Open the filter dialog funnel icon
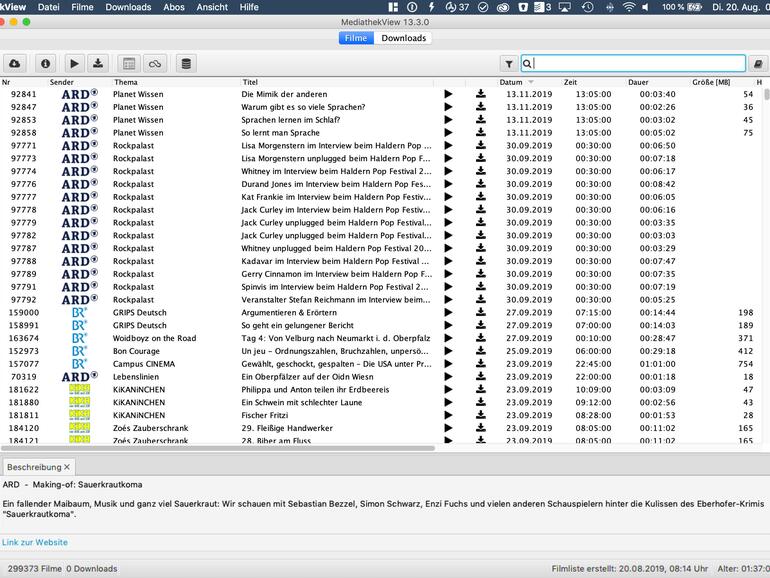 click(x=509, y=64)
